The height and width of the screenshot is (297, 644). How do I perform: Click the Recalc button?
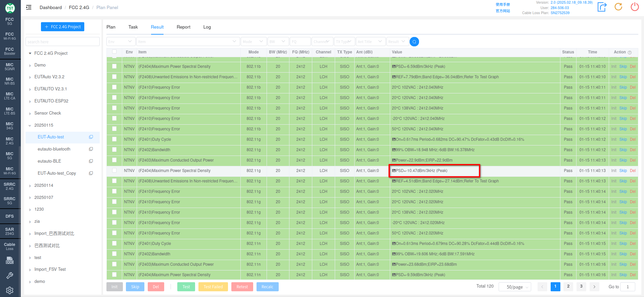point(268,287)
